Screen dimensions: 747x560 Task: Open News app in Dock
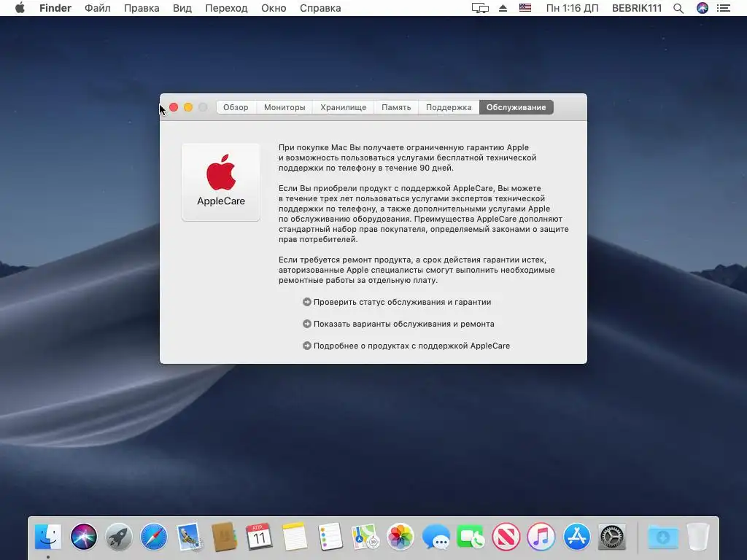tap(506, 537)
